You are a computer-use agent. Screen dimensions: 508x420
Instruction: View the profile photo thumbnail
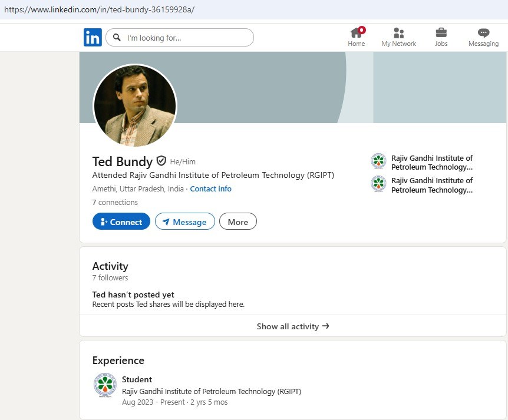tap(135, 105)
